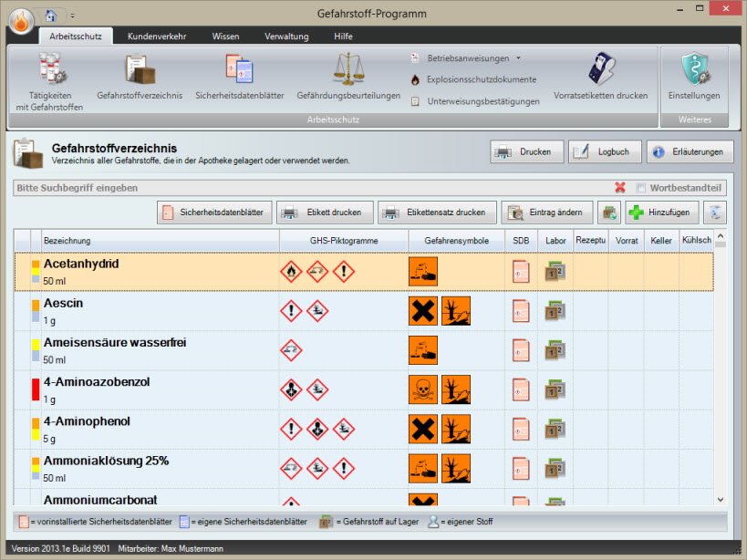Screen dimensions: 747x560
Task: Open SDB document for Ammoniaklösung 25%
Action: 521,469
